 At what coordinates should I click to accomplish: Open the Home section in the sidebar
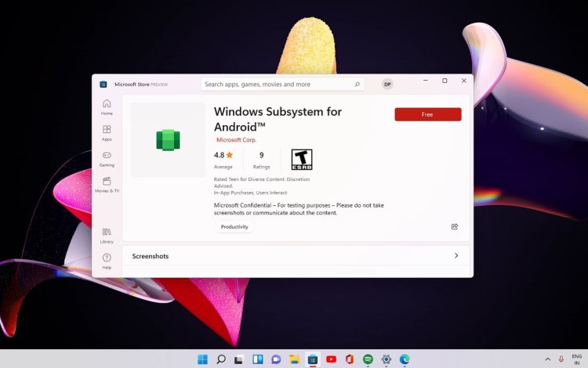click(107, 107)
